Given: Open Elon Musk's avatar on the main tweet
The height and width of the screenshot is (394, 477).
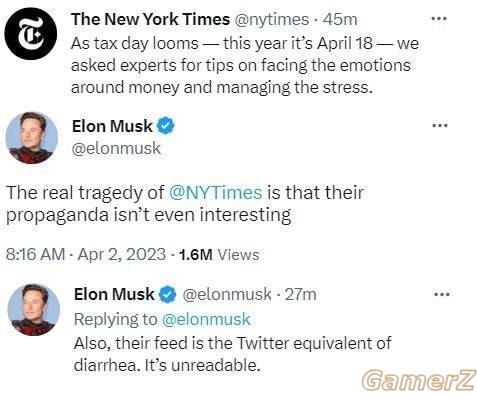Looking at the screenshot, I should point(32,138).
